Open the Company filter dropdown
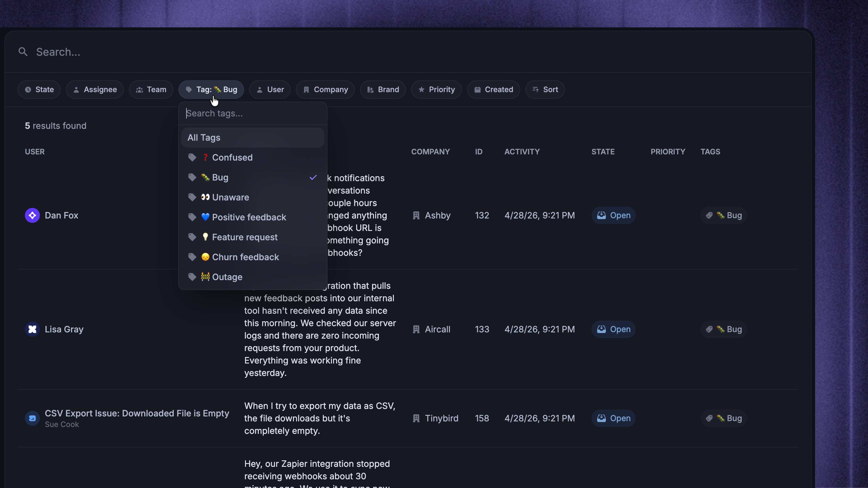 pos(325,90)
